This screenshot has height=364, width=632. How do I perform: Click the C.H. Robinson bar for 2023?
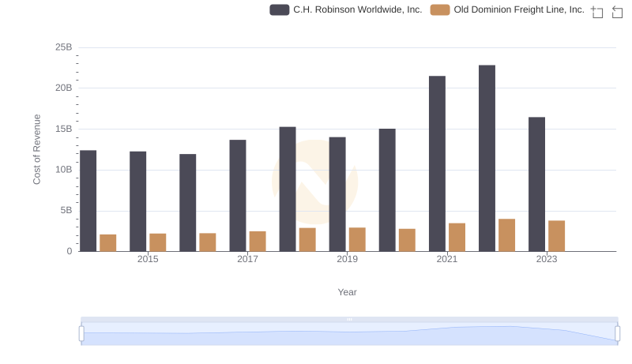point(536,185)
